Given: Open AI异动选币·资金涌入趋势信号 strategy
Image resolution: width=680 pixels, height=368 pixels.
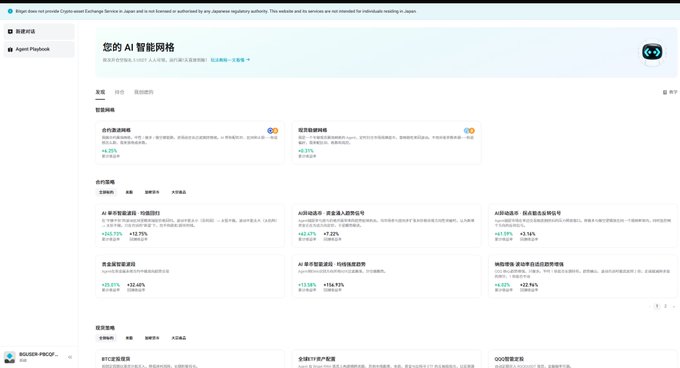Looking at the screenshot, I should point(331,213).
